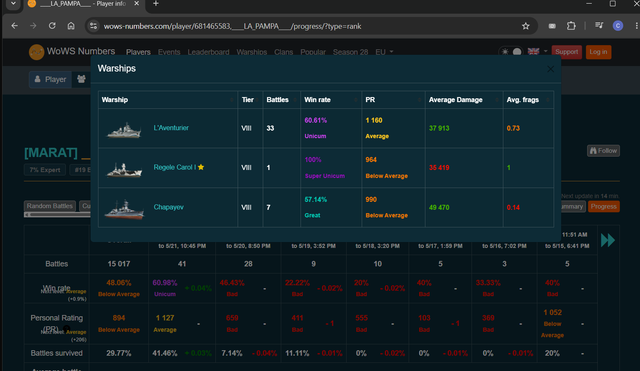640x371 pixels.
Task: Select the Progress tab
Action: (x=604, y=207)
